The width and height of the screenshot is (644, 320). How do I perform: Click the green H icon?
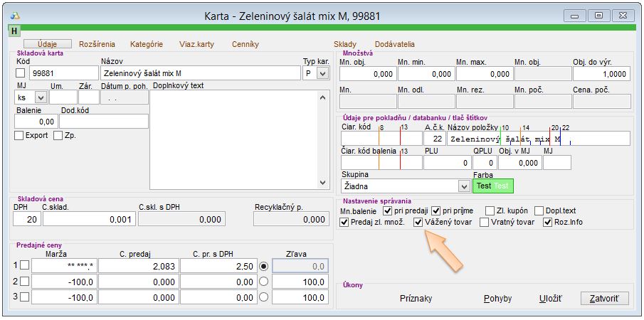click(14, 31)
